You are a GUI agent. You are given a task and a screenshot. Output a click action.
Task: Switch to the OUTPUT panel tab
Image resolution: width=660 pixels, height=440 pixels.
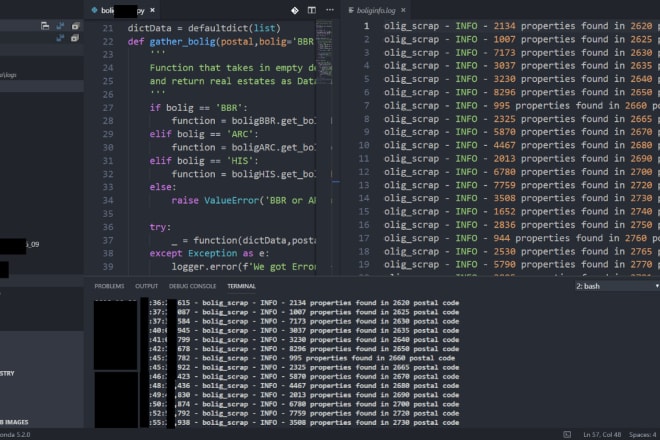tap(146, 286)
